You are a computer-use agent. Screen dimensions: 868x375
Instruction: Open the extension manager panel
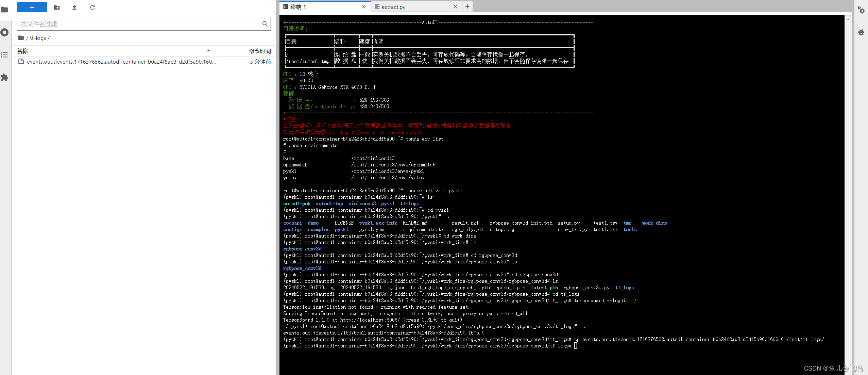point(5,78)
